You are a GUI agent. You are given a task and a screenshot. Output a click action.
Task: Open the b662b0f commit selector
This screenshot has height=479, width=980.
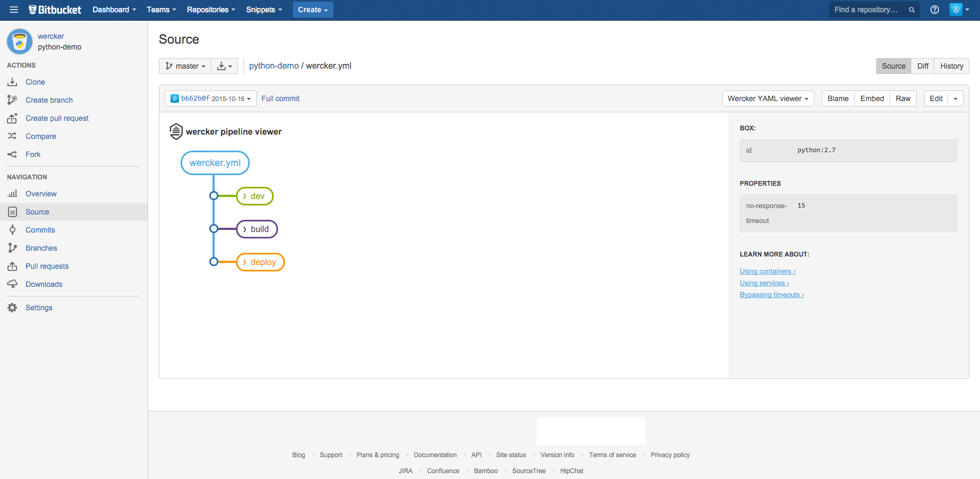(210, 98)
